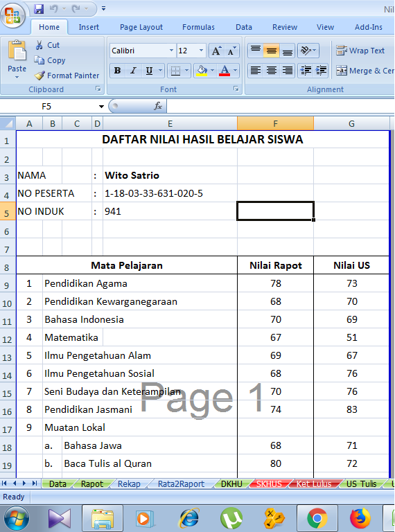This screenshot has height=532, width=395.
Task: Decrease font size with Shrink Font
Action: [231, 51]
